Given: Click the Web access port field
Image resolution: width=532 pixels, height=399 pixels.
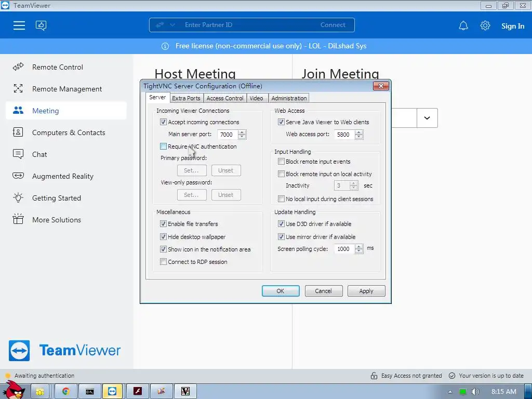Looking at the screenshot, I should point(344,135).
